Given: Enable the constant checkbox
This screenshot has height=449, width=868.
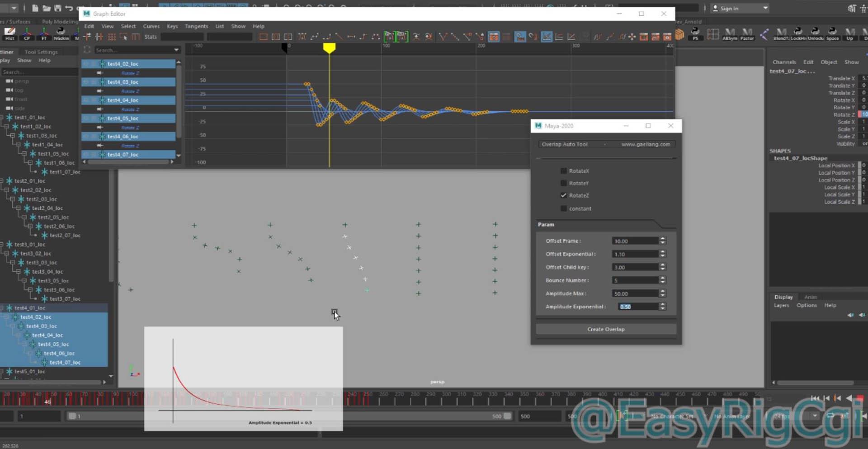Looking at the screenshot, I should [563, 208].
